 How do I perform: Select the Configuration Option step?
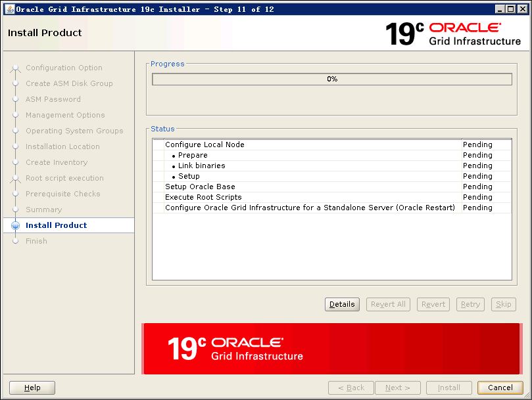coord(64,68)
